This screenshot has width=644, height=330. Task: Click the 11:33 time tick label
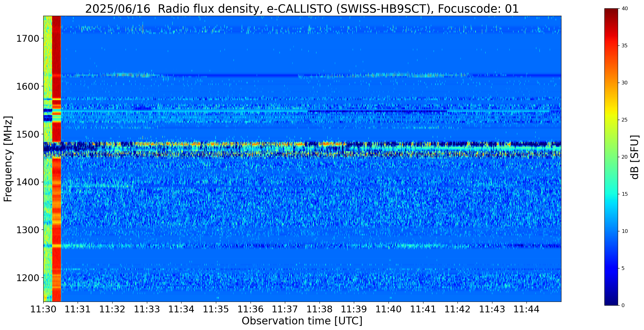click(x=147, y=309)
